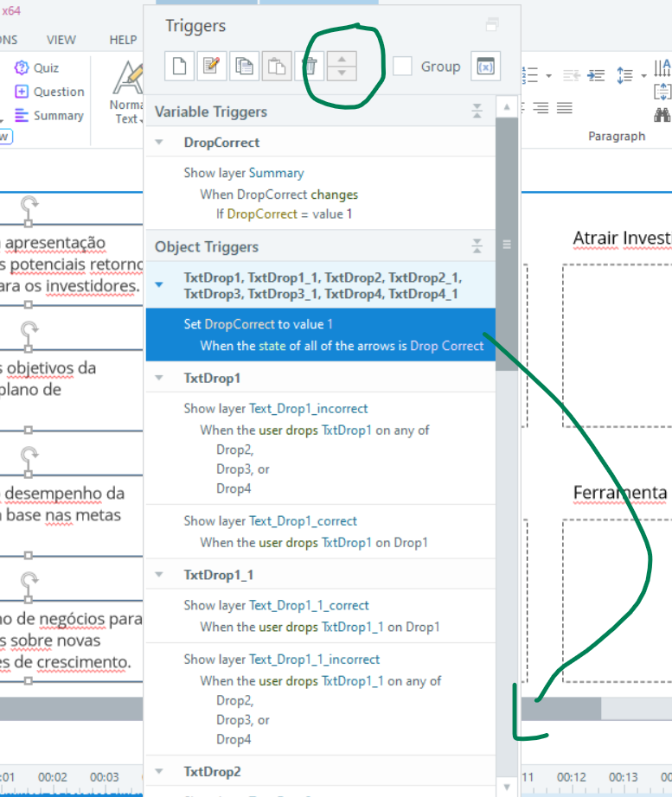This screenshot has width=672, height=797.
Task: Collapse the Variable Triggers section
Action: (477, 112)
